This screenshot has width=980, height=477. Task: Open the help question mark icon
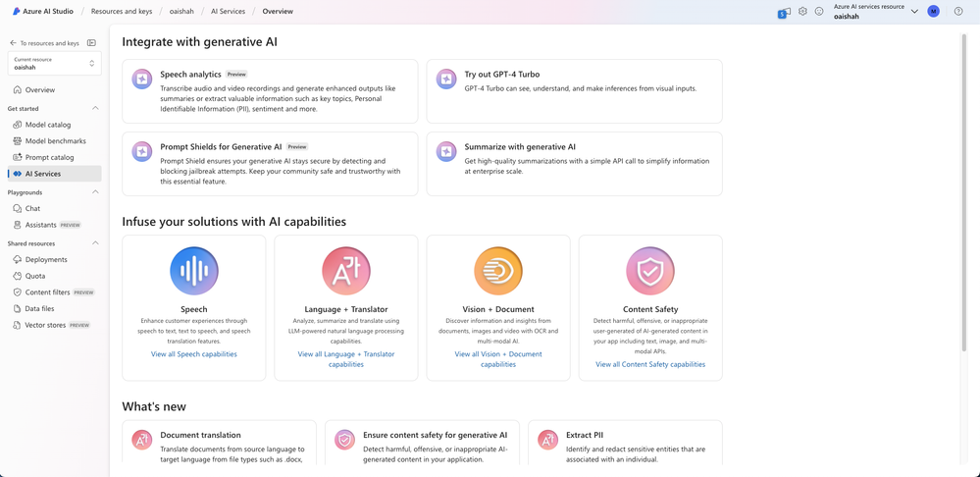click(958, 11)
